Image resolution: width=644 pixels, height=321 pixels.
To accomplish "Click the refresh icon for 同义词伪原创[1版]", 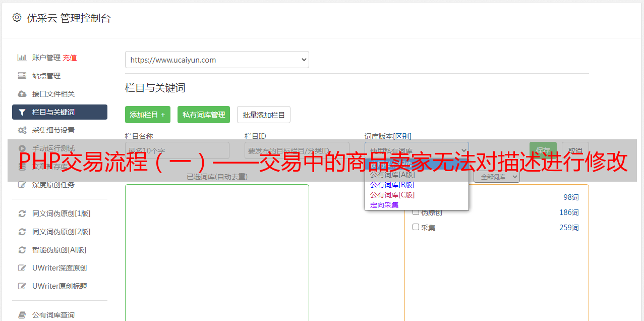I will click(22, 213).
